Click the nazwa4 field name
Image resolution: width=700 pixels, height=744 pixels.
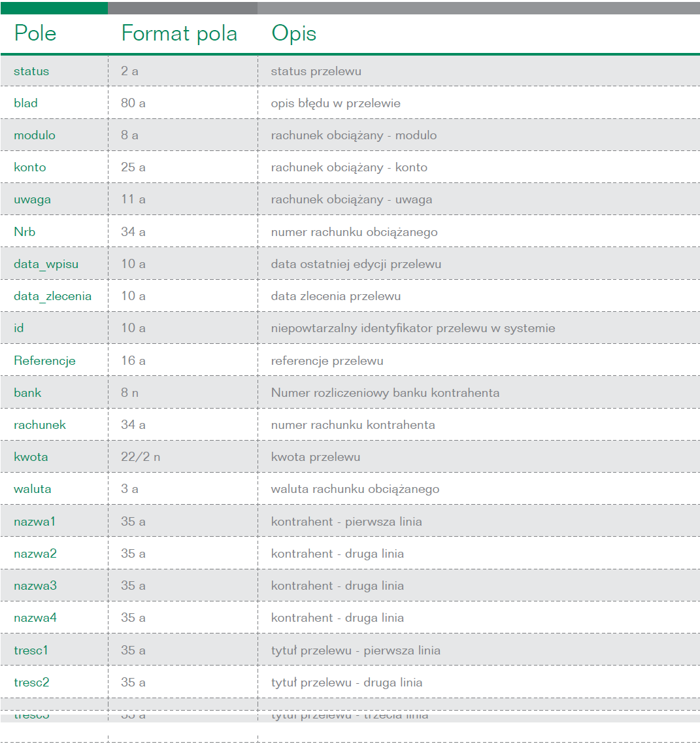point(35,618)
